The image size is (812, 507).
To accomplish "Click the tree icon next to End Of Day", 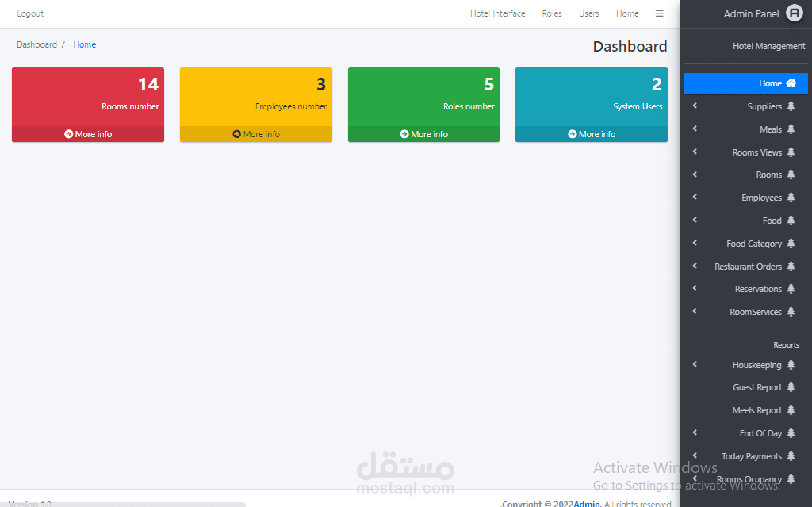I will [x=791, y=433].
